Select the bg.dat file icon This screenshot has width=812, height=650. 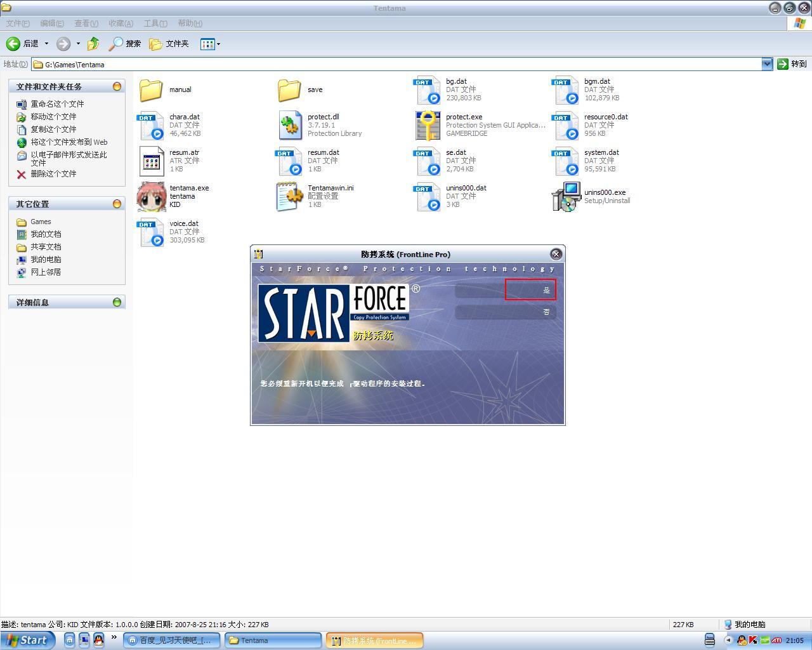click(427, 90)
